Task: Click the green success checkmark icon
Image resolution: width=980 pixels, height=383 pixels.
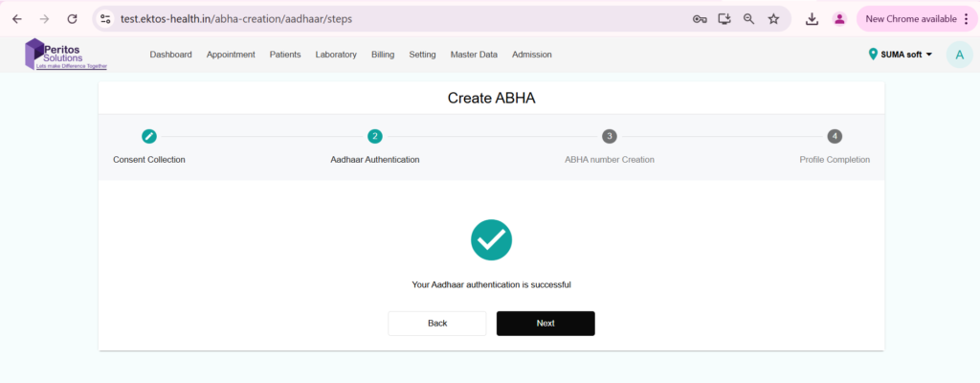Action: [491, 239]
